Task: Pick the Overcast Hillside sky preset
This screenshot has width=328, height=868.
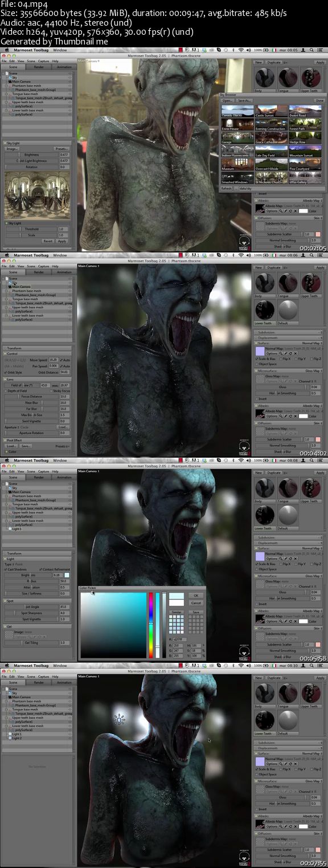Action: click(x=271, y=164)
